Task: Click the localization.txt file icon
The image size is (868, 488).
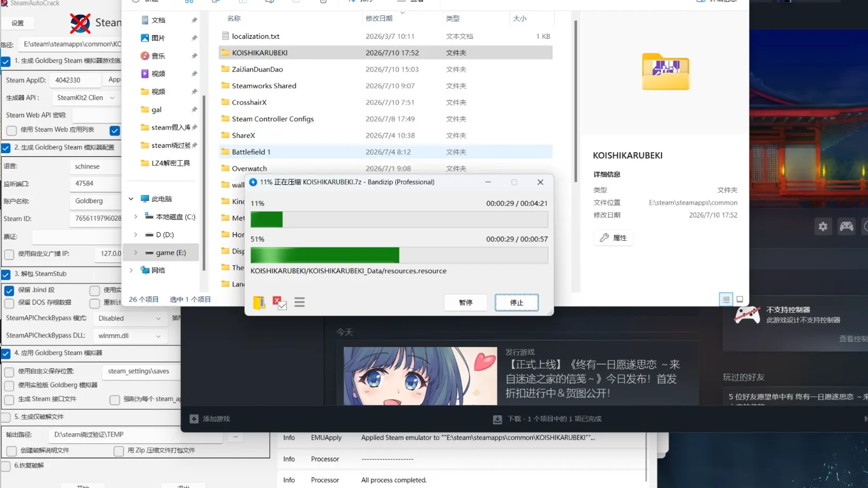Action: (x=226, y=36)
